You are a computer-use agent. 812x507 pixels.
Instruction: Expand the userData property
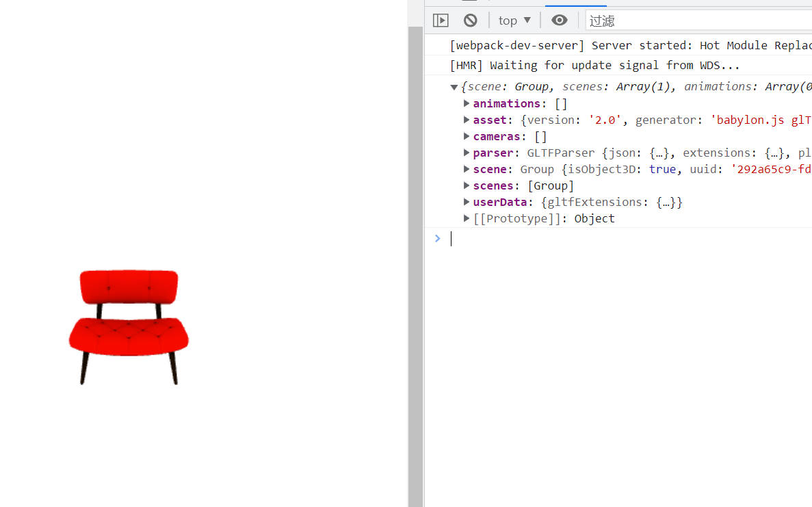pyautogui.click(x=467, y=202)
